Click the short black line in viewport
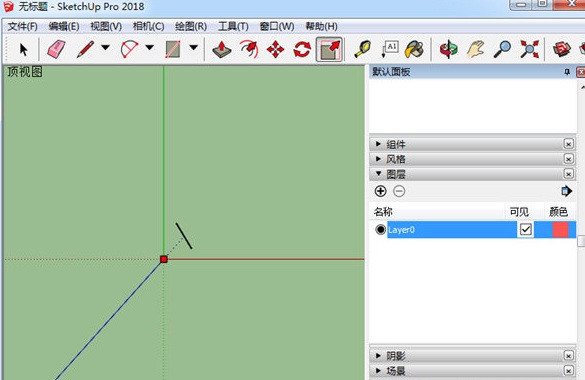This screenshot has height=380, width=585. click(184, 236)
